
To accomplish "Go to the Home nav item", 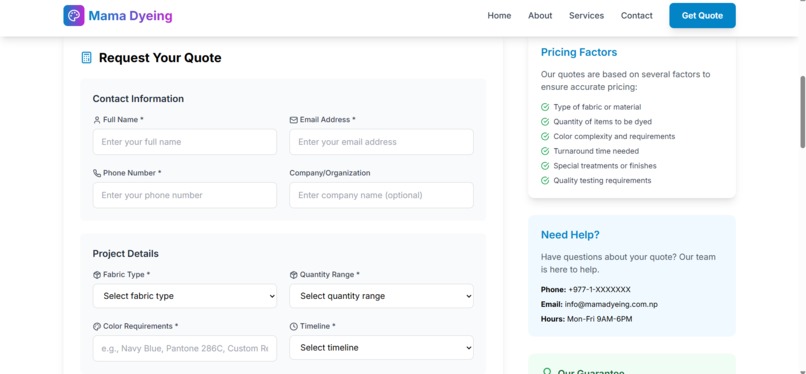I will tap(499, 15).
